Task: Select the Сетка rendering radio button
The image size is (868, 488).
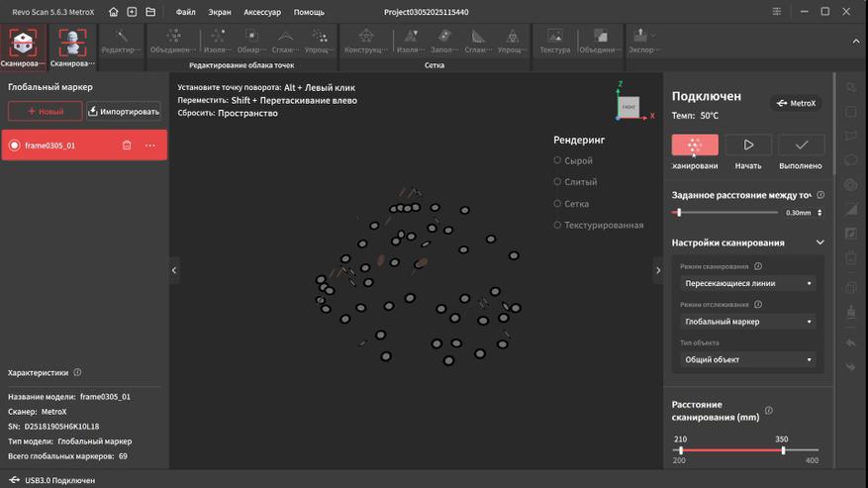Action: coord(557,204)
